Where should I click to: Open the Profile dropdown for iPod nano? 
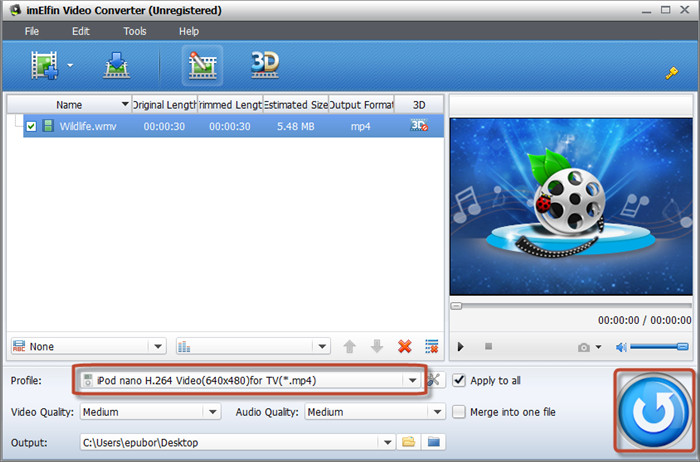click(250, 380)
